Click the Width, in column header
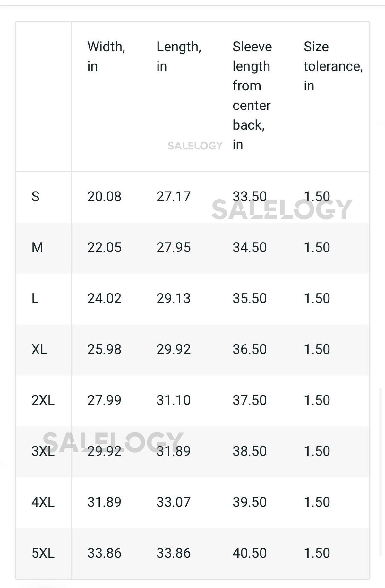 [106, 56]
